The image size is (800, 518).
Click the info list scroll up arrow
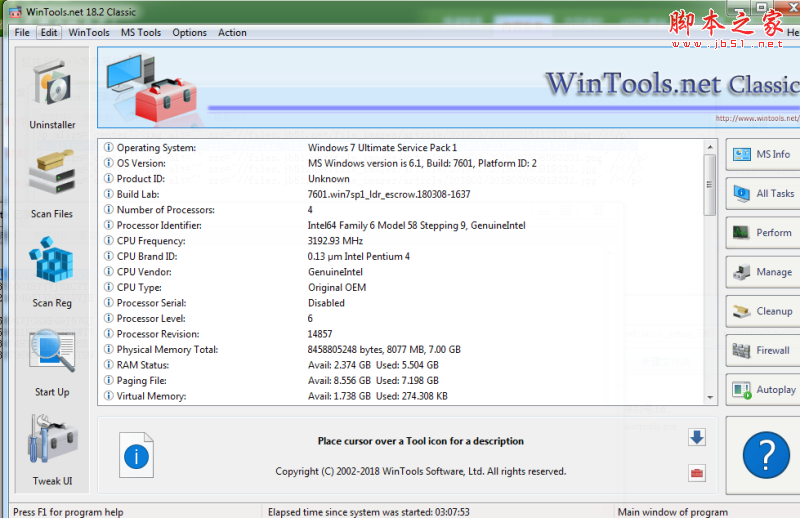coord(710,147)
